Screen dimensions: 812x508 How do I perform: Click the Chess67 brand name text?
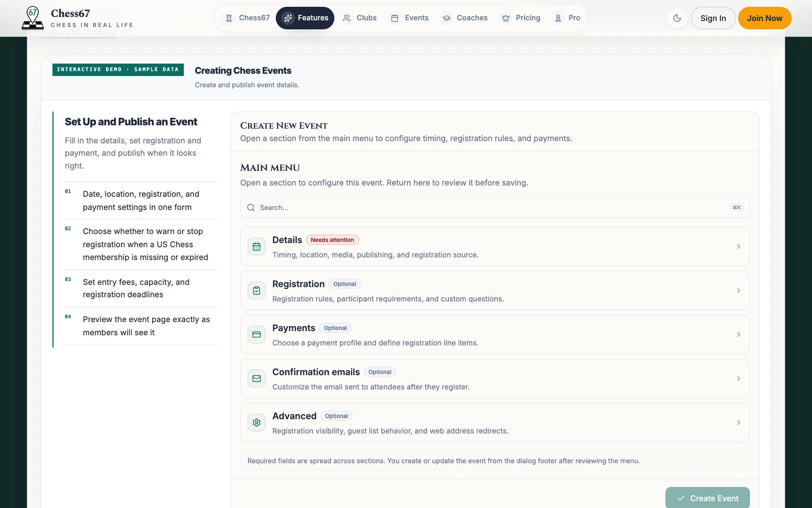[x=70, y=14]
